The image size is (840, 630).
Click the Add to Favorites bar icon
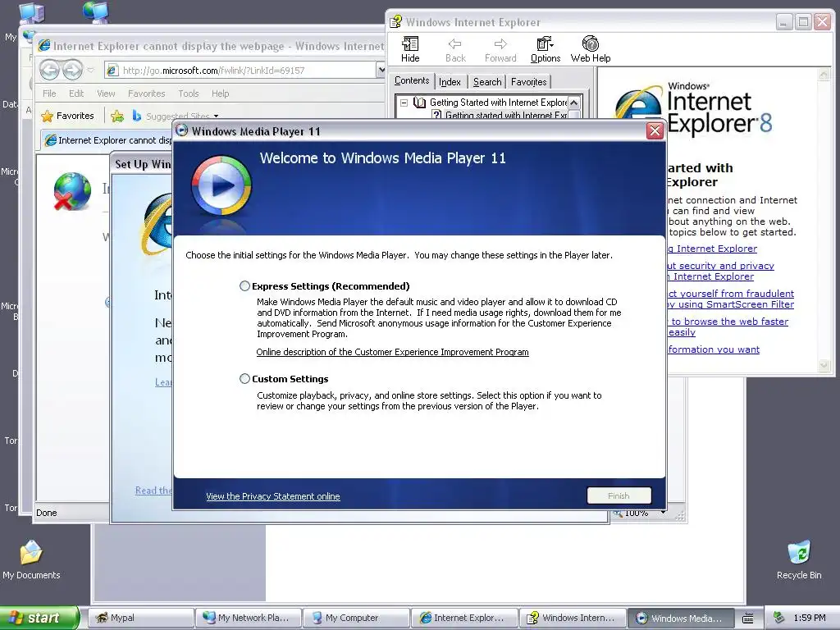[x=117, y=116]
